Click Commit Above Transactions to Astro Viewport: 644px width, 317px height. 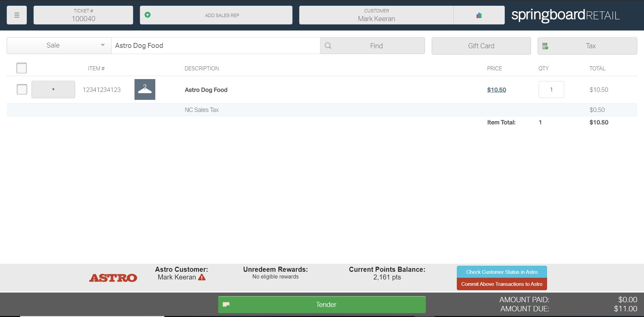click(502, 284)
